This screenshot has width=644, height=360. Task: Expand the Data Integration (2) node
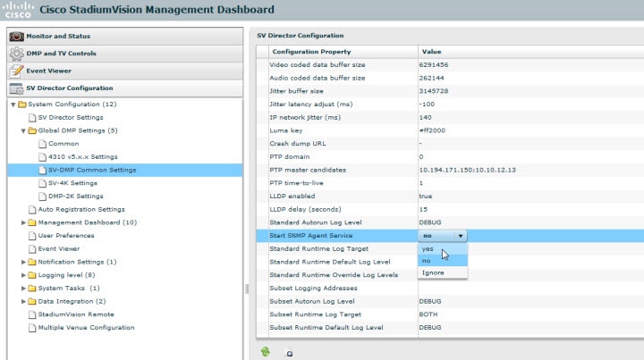(x=23, y=301)
